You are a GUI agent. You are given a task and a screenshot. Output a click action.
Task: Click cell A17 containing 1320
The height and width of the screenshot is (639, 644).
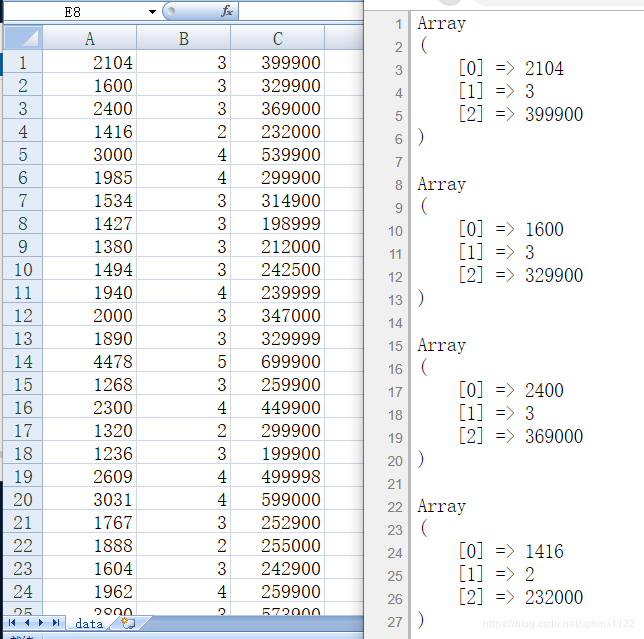[x=90, y=430]
